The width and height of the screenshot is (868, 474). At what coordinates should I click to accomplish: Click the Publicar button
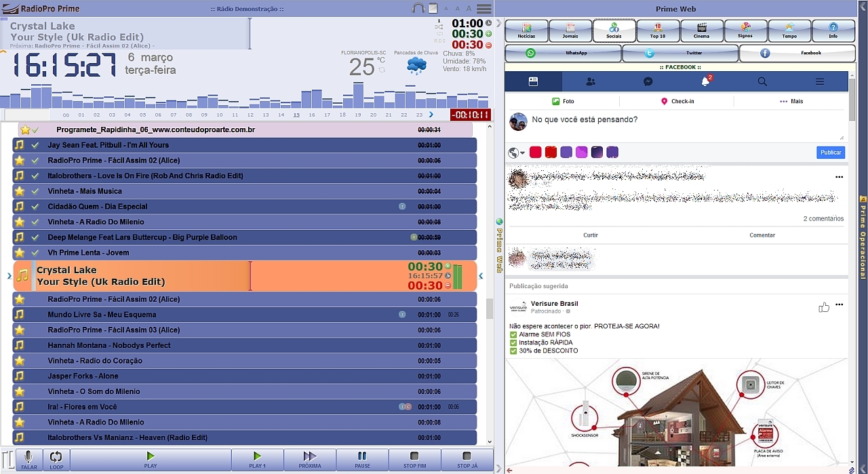(x=831, y=153)
